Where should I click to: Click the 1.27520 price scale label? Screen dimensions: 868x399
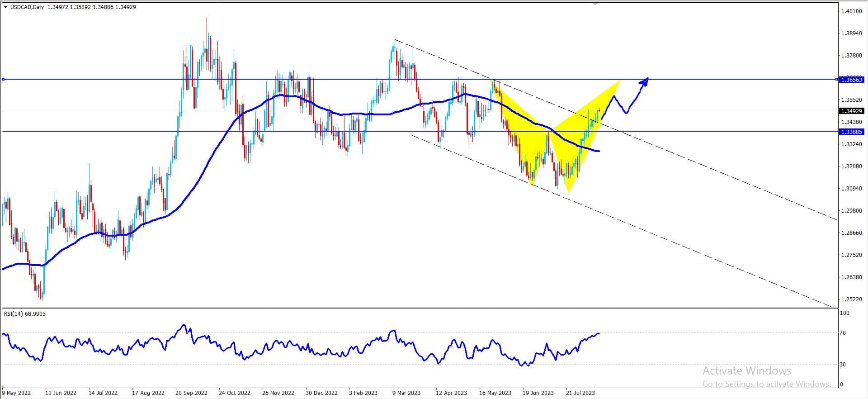point(851,255)
